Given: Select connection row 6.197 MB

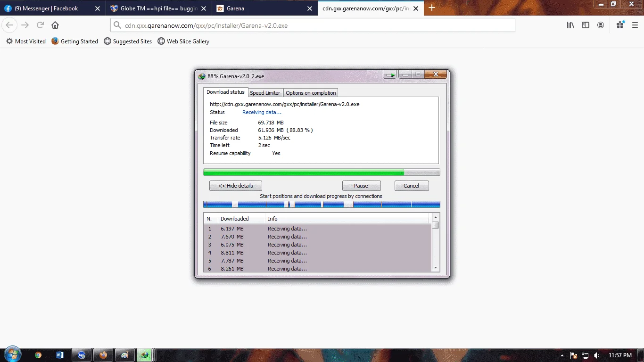Looking at the screenshot, I should click(x=318, y=229).
